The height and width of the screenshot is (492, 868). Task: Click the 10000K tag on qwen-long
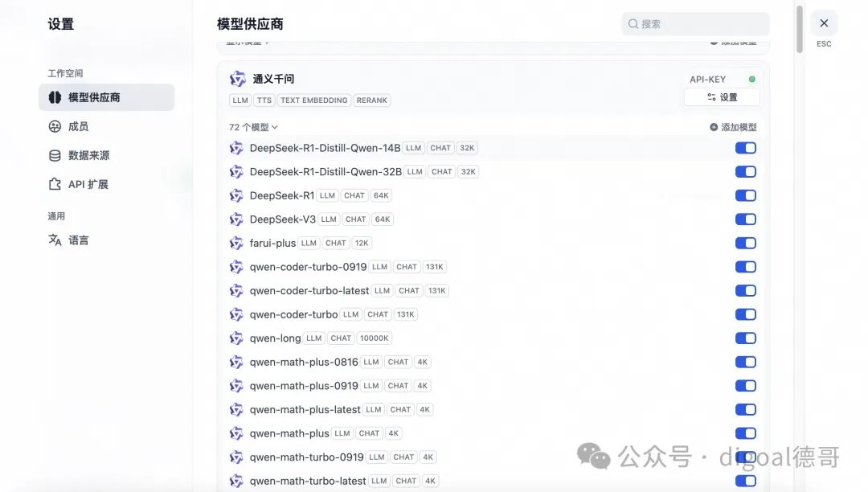(x=375, y=338)
